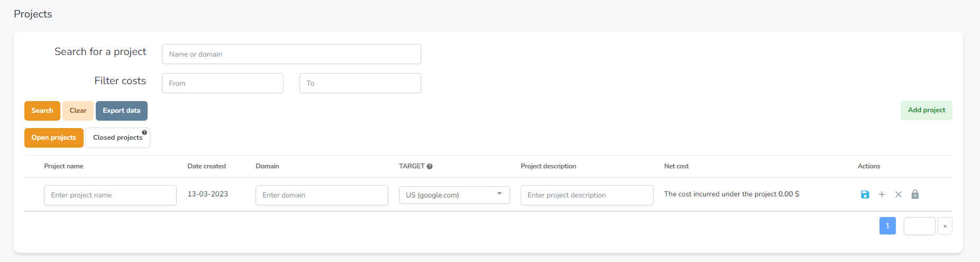Switch to Open projects tab

pos(54,138)
